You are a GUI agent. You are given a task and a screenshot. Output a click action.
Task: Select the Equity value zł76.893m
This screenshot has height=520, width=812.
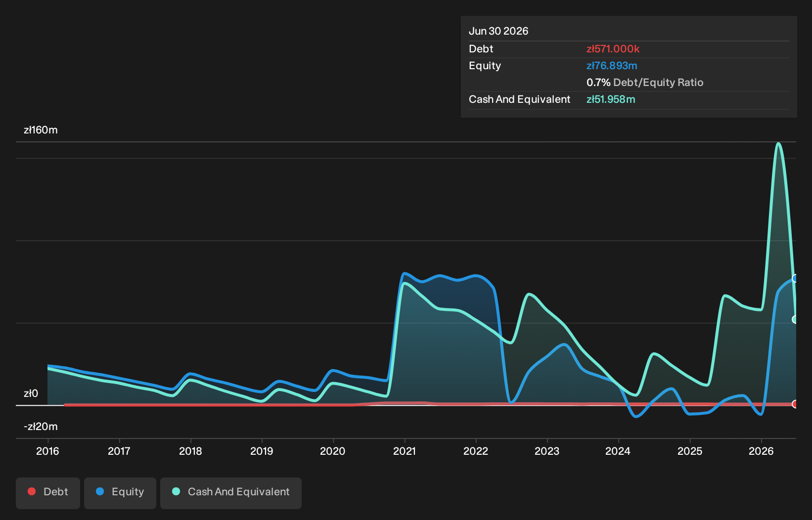[x=612, y=66]
